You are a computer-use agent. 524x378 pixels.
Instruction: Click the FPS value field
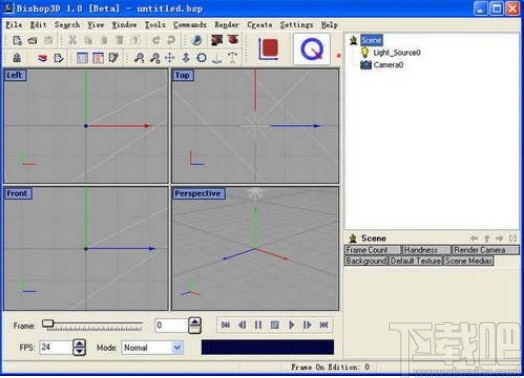[55, 348]
